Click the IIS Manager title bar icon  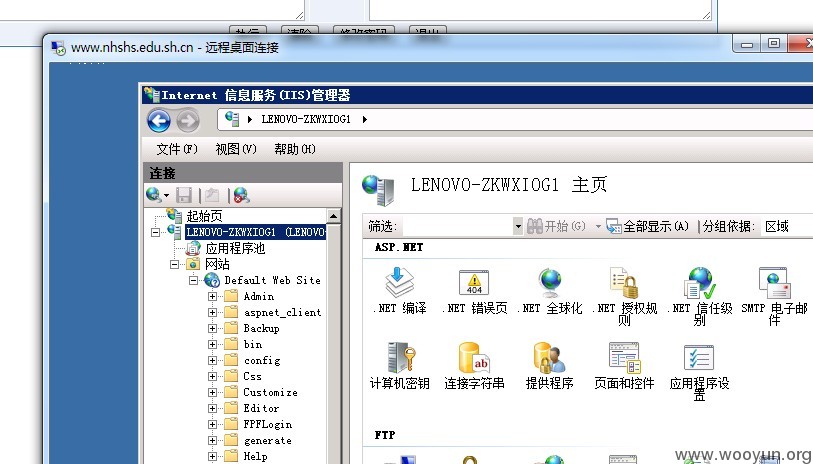pos(152,94)
